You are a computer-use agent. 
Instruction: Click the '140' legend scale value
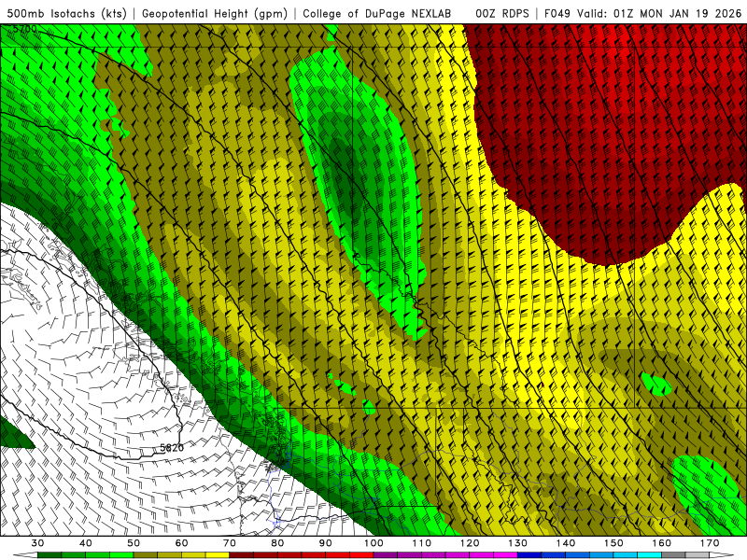click(x=566, y=543)
